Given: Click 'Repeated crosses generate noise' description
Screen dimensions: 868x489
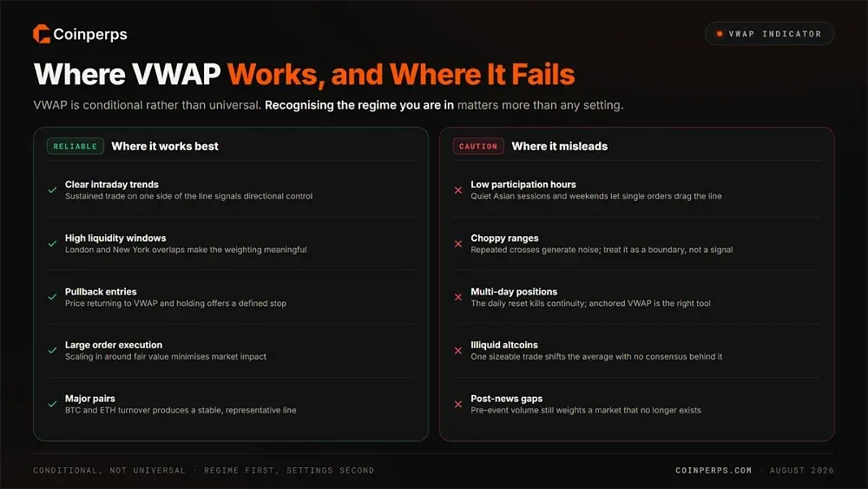Looking at the screenshot, I should tap(602, 250).
